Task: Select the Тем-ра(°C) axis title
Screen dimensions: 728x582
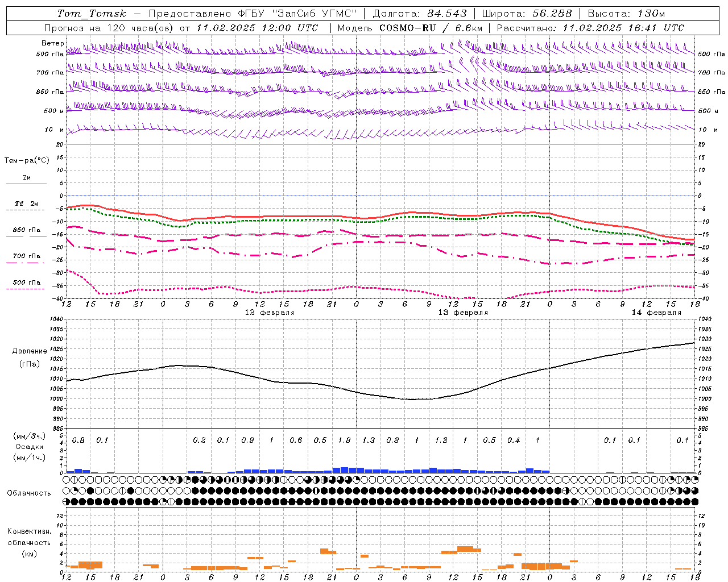Action: [x=27, y=161]
